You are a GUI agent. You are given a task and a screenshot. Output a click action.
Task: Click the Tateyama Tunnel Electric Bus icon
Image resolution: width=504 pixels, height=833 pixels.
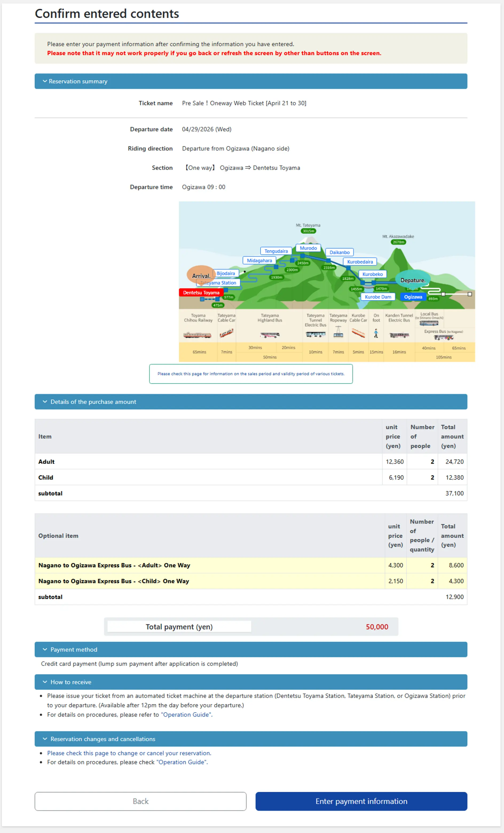316,334
